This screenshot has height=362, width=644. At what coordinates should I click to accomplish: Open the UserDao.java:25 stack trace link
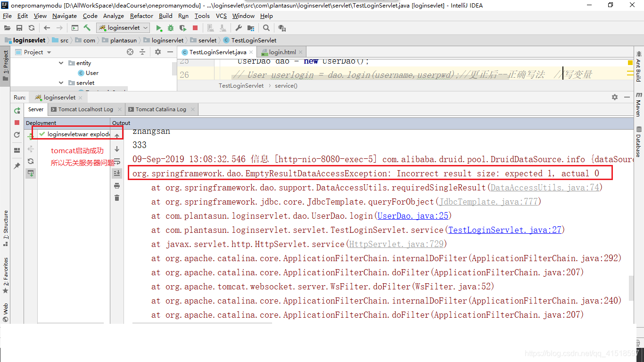click(413, 216)
